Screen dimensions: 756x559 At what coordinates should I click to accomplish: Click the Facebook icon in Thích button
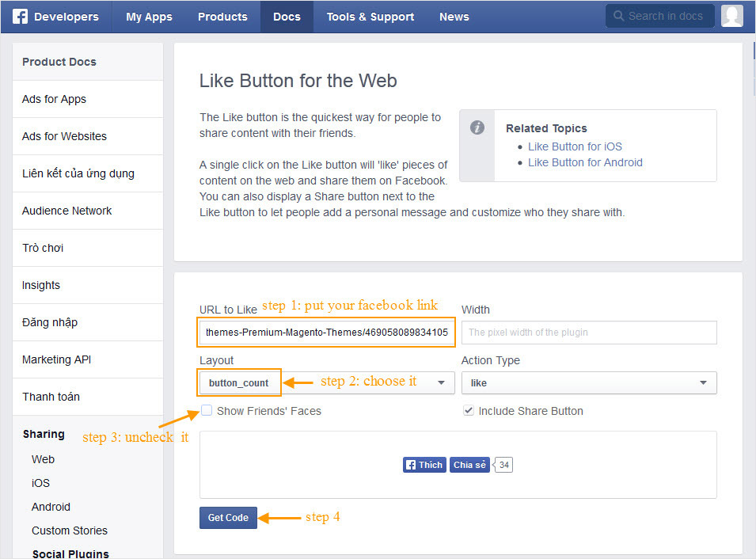pyautogui.click(x=411, y=465)
